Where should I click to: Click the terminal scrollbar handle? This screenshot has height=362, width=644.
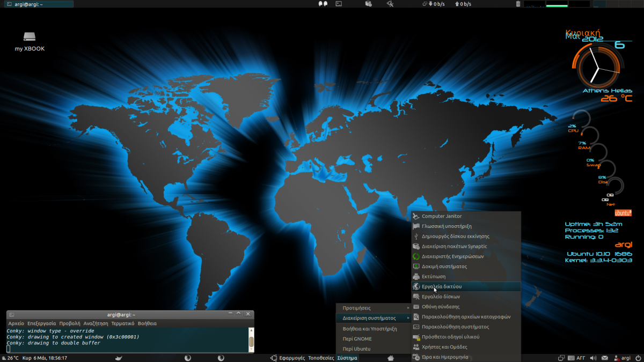(251, 342)
